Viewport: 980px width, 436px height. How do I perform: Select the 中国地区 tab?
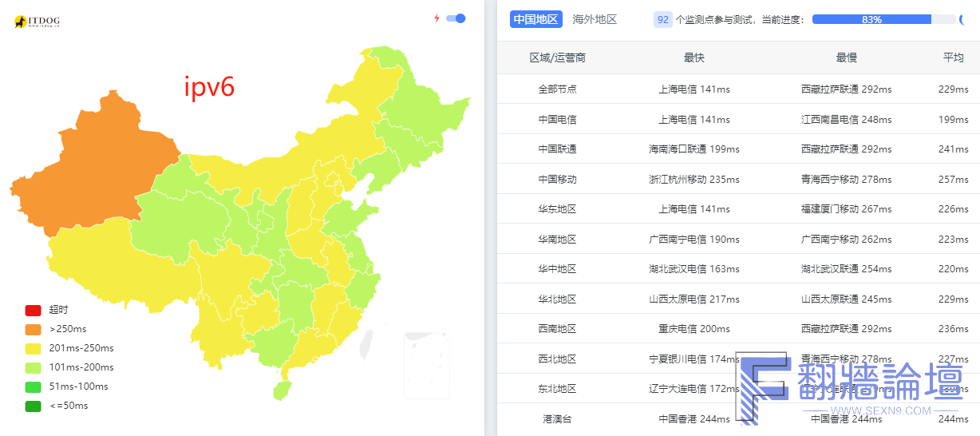point(535,19)
